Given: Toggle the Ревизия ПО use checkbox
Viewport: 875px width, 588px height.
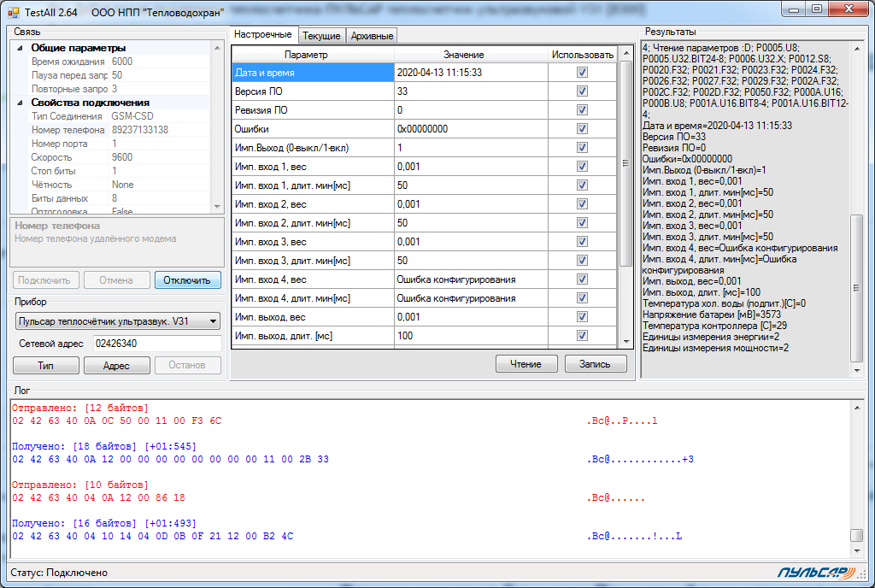Looking at the screenshot, I should click(582, 110).
